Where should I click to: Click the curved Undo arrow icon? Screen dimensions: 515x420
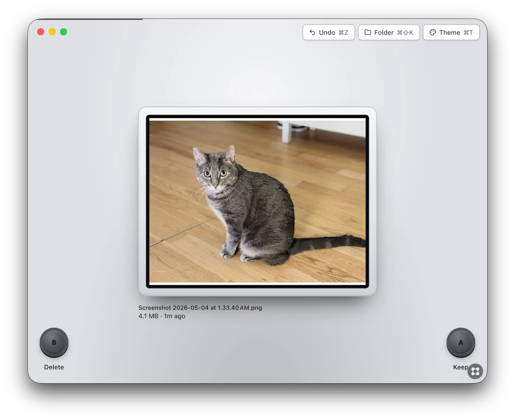(x=312, y=33)
